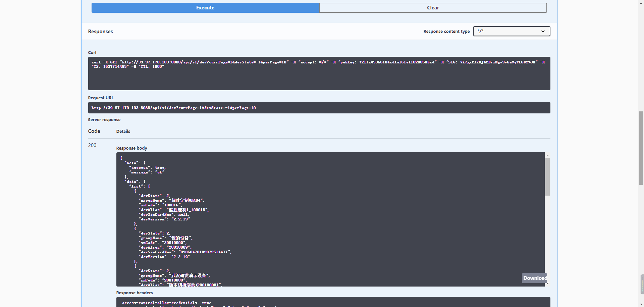Click the Clear button
The width and height of the screenshot is (644, 307).
coord(433,8)
